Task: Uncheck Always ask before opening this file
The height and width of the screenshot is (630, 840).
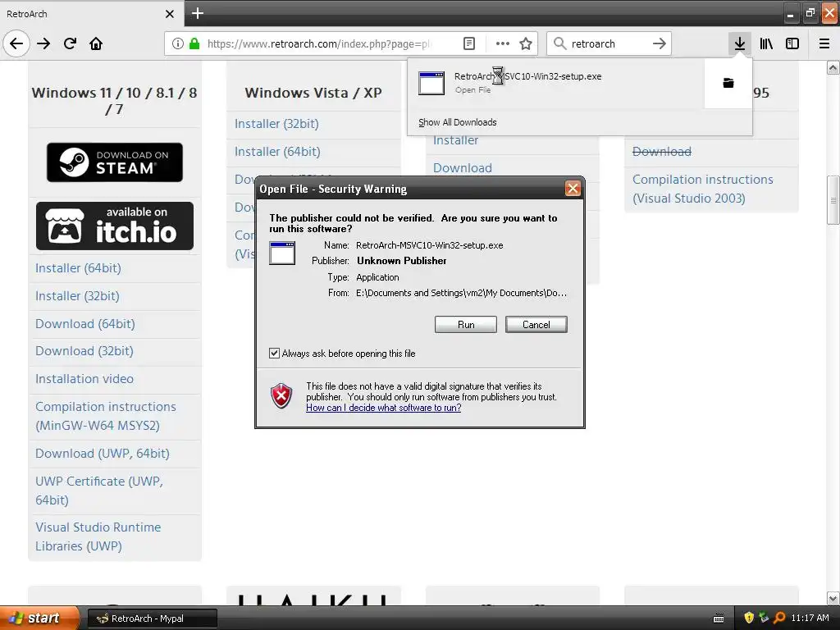Action: click(x=274, y=353)
